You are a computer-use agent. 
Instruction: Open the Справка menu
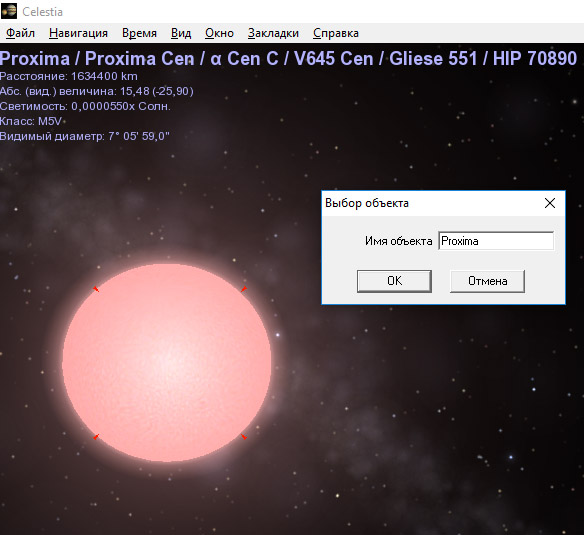(336, 33)
